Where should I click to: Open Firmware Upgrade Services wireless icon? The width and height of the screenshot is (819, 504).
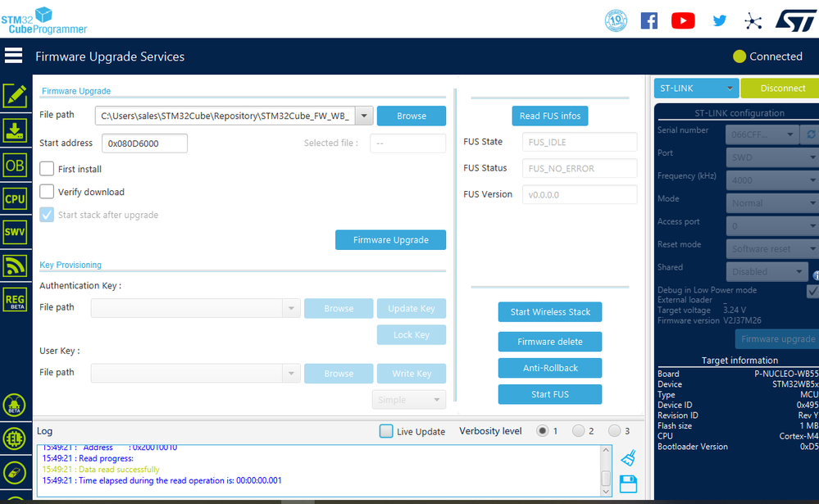pyautogui.click(x=15, y=266)
